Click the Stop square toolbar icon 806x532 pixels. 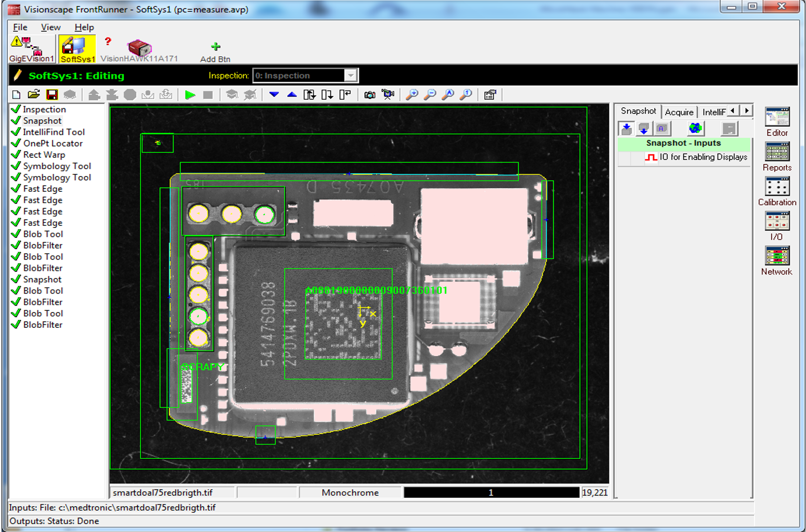208,95
